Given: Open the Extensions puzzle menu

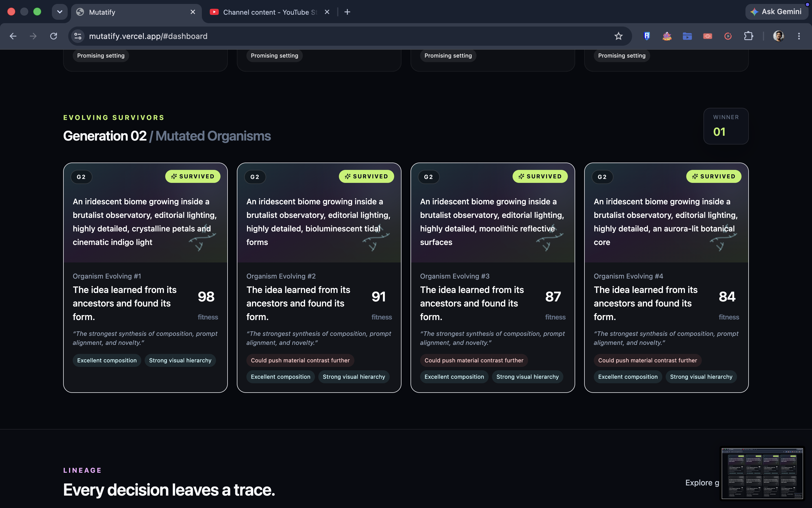Looking at the screenshot, I should point(749,36).
